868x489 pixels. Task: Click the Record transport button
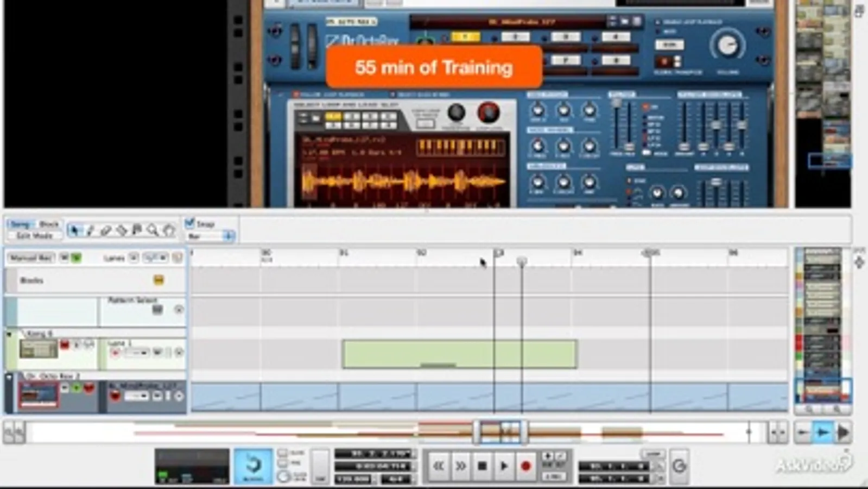click(525, 466)
